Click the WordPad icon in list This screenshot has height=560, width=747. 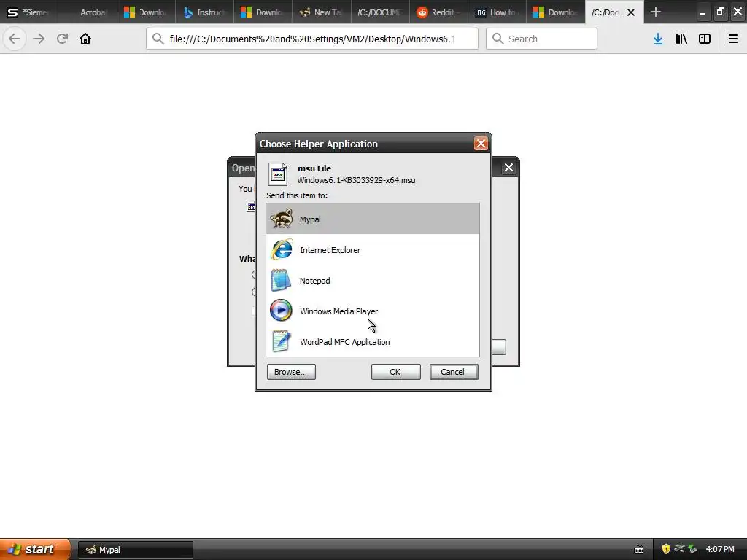(281, 341)
